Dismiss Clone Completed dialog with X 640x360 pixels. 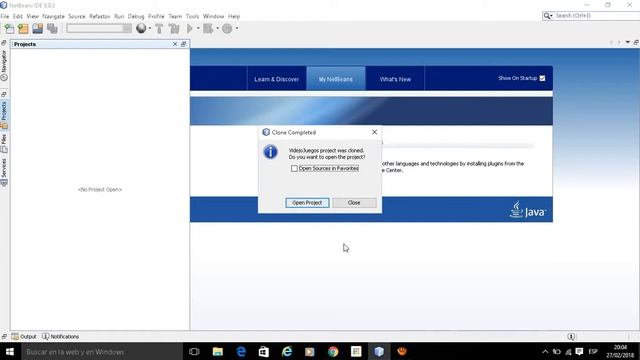click(374, 132)
